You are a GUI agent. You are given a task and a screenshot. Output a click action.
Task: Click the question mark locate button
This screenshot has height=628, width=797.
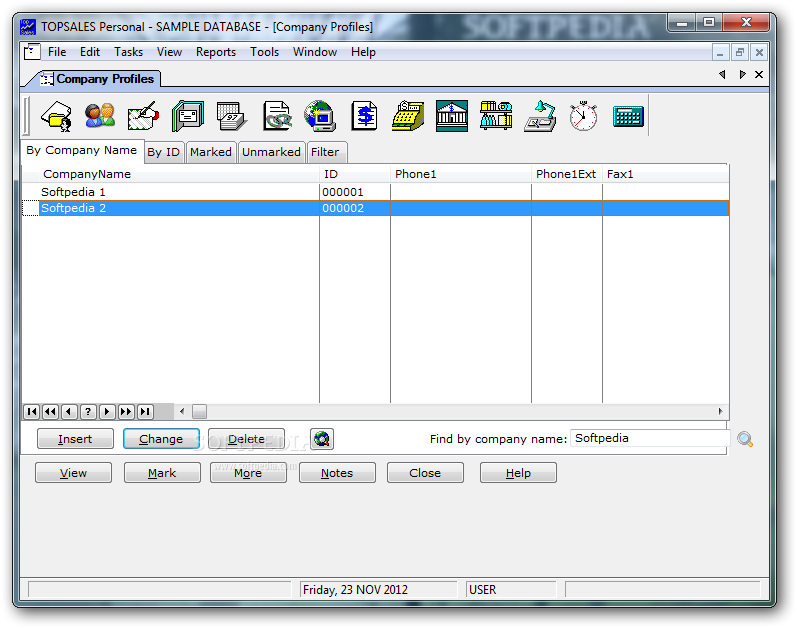(x=88, y=412)
